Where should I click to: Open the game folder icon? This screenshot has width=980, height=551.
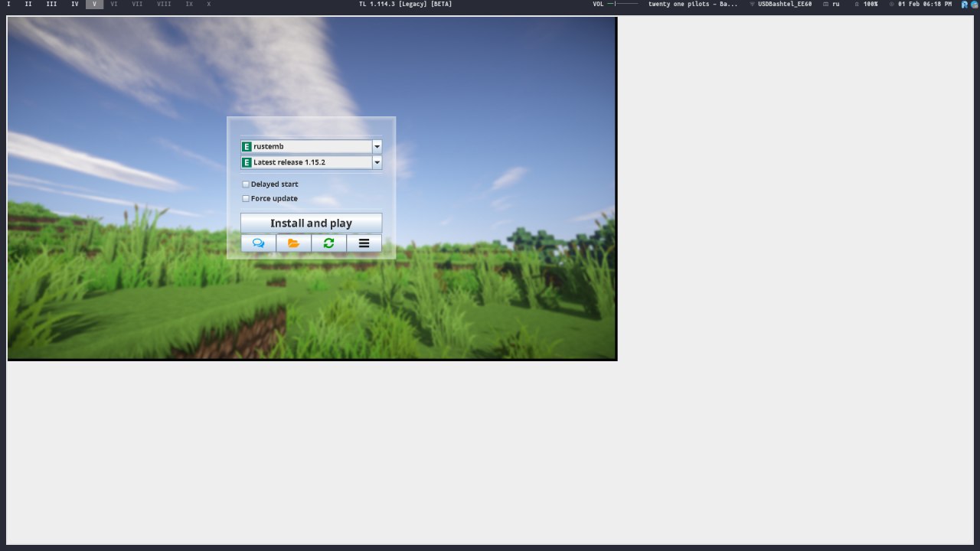[293, 243]
